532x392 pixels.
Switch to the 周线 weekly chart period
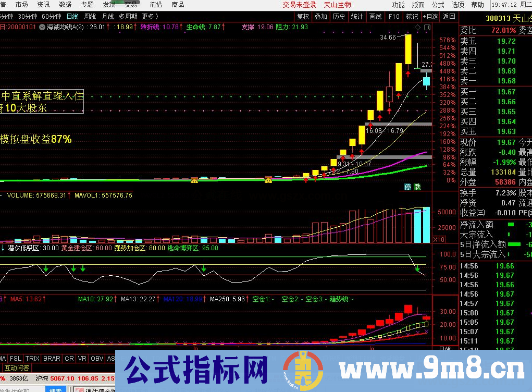(90, 16)
